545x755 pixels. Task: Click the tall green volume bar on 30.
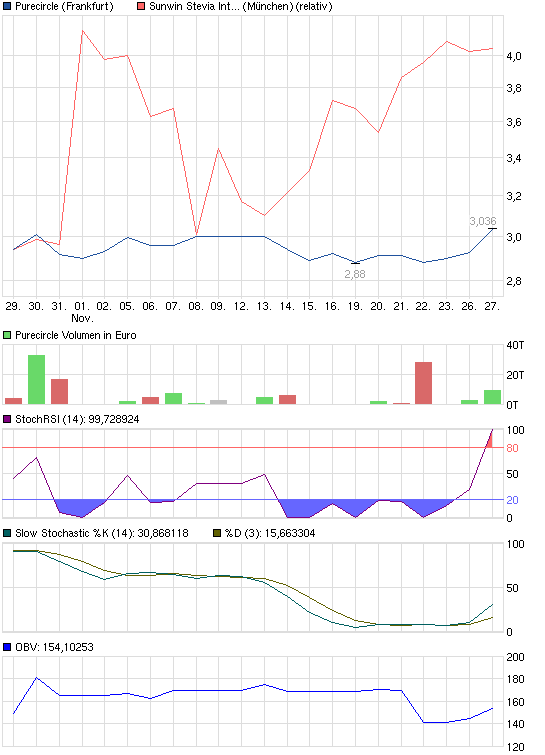(37, 379)
